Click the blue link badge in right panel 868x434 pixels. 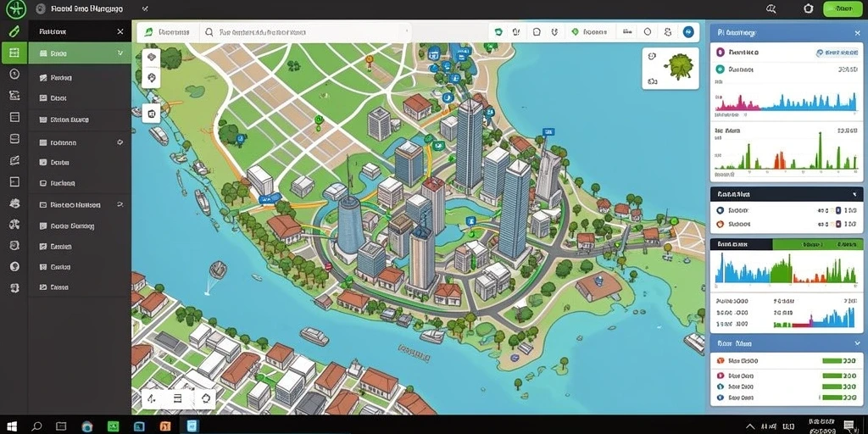[837, 53]
